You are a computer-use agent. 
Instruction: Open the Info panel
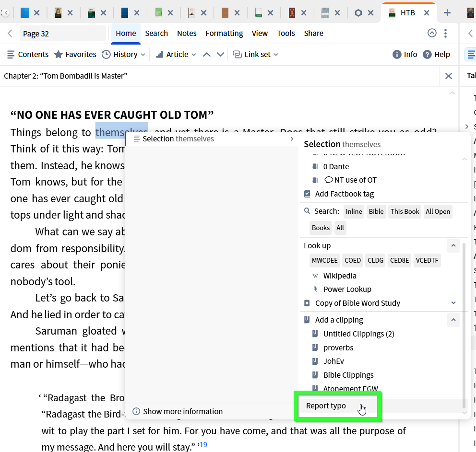pos(405,55)
